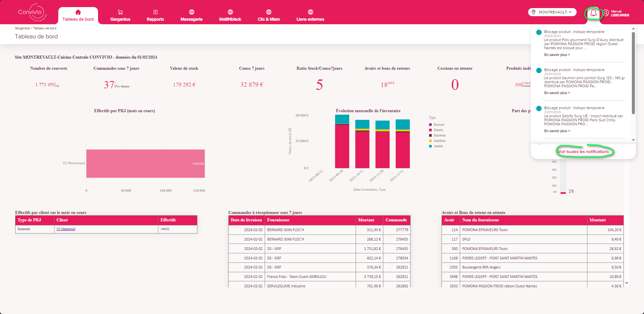Click the order amount 311,93 €
Viewport: 644px width, 314px height.
point(374,230)
